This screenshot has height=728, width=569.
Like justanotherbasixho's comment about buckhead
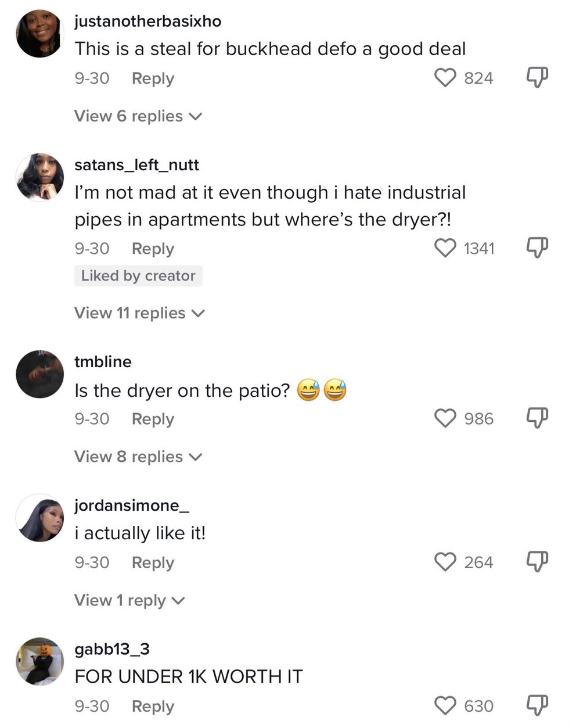pyautogui.click(x=445, y=78)
